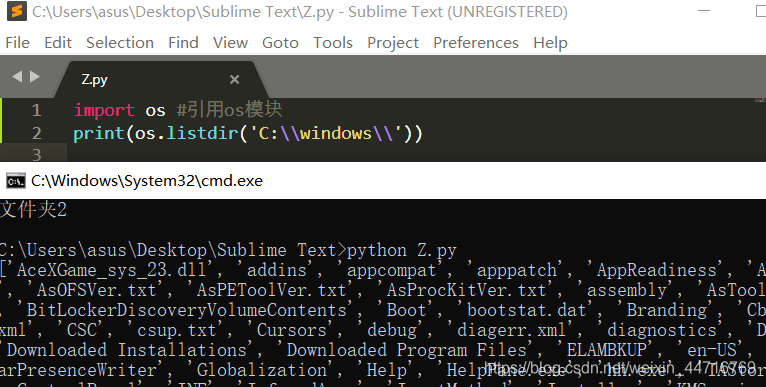The height and width of the screenshot is (387, 766).
Task: Click 'diagerr.xml' in console output
Action: pyautogui.click(x=511, y=330)
